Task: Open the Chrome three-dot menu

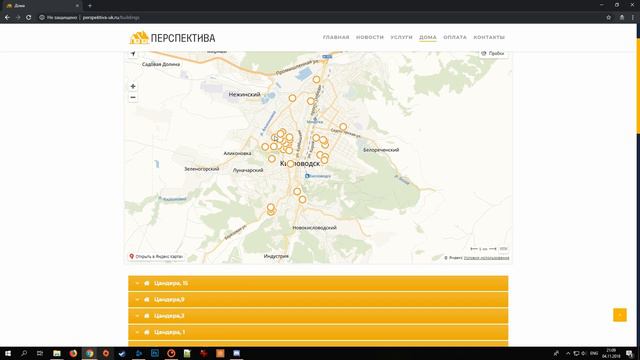Action: (x=633, y=18)
